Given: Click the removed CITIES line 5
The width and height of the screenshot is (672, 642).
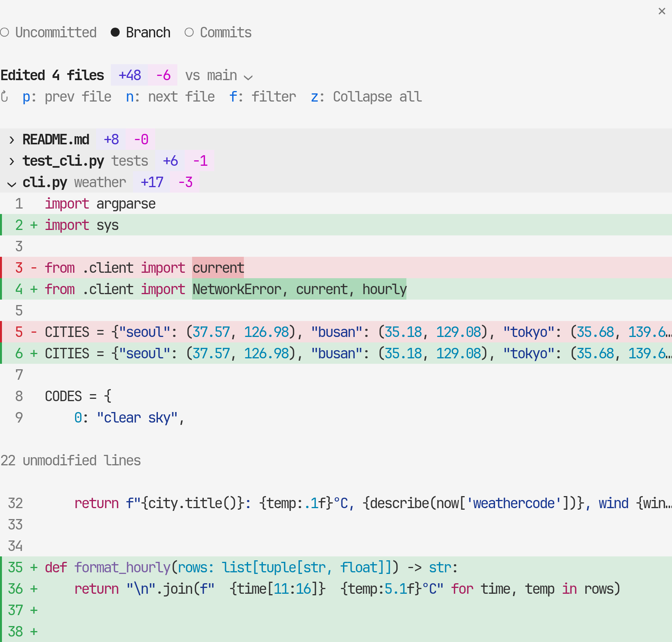Looking at the screenshot, I should [336, 332].
